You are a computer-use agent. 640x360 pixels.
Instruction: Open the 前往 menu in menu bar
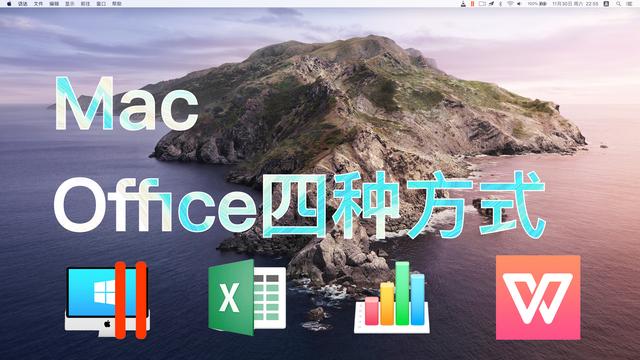(85, 4)
